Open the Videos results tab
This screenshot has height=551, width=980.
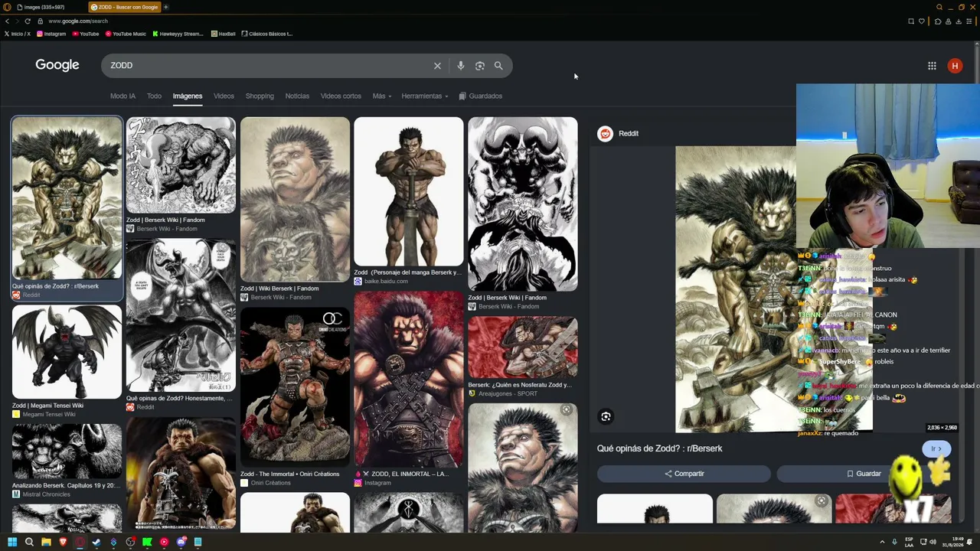click(x=224, y=96)
